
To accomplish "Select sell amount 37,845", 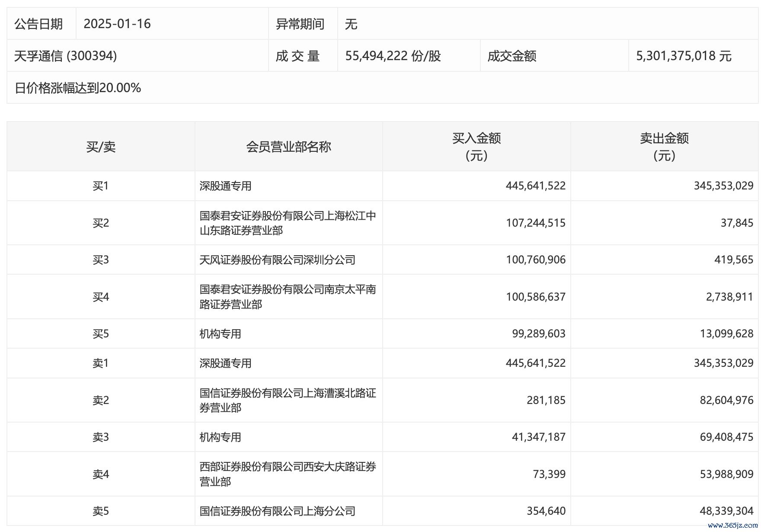I will click(x=737, y=223).
